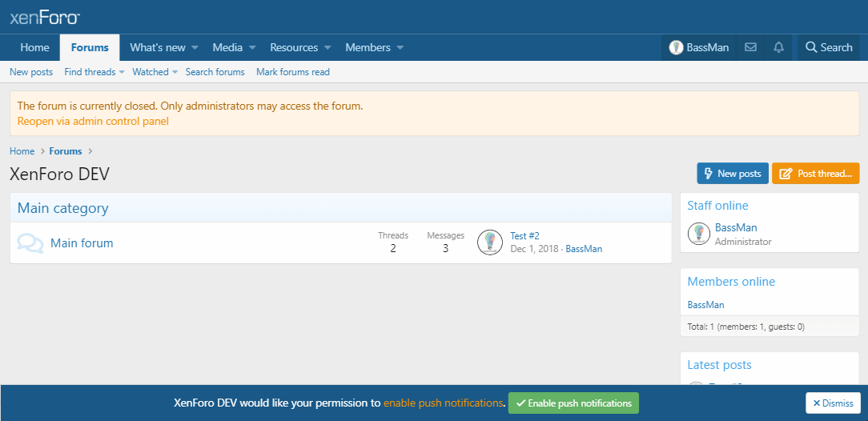The width and height of the screenshot is (868, 421).
Task: Dismiss the push notification banner
Action: [x=833, y=403]
